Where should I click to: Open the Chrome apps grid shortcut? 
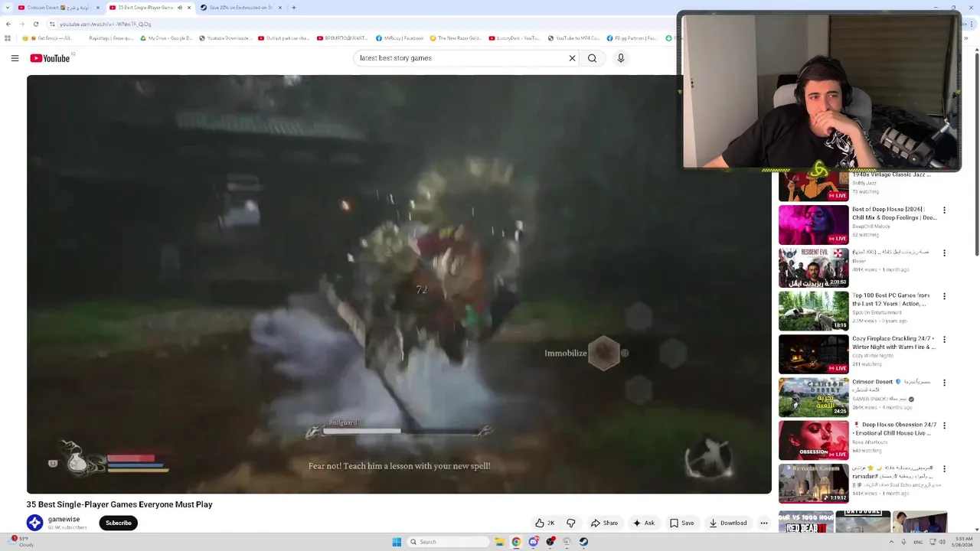pos(8,38)
